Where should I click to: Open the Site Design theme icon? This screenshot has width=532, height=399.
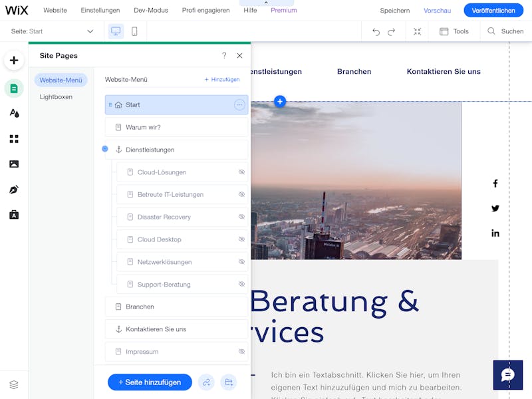click(x=14, y=113)
